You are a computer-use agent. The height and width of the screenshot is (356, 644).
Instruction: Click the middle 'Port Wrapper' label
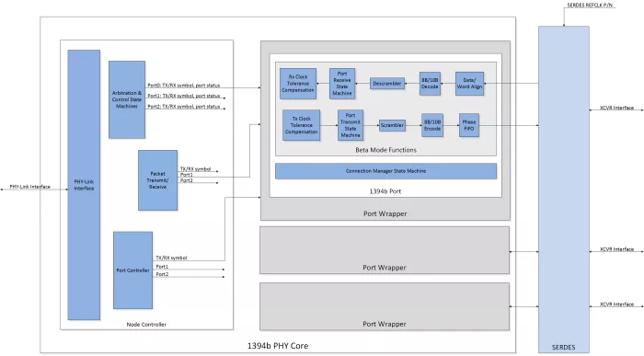385,268
